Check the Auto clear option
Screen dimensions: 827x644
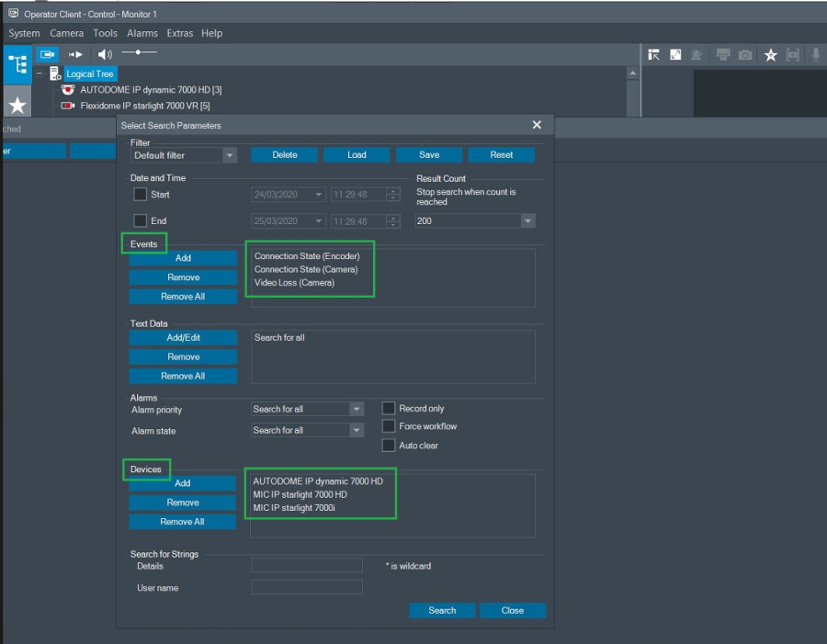pos(389,446)
